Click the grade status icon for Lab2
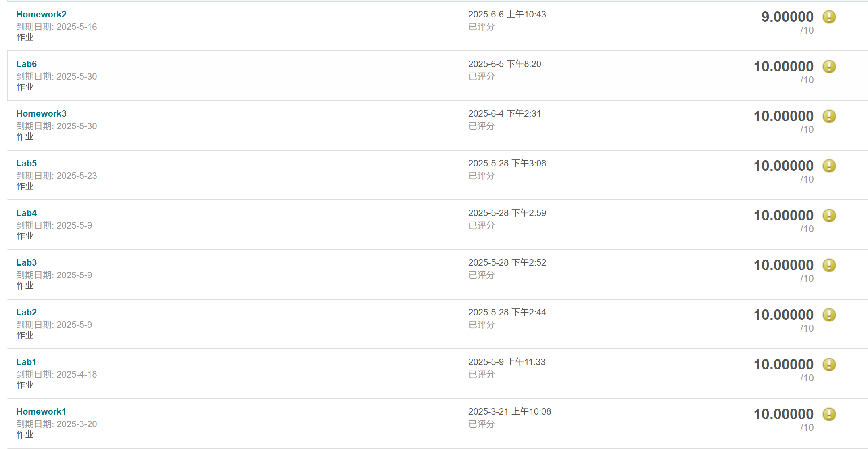 coord(829,315)
